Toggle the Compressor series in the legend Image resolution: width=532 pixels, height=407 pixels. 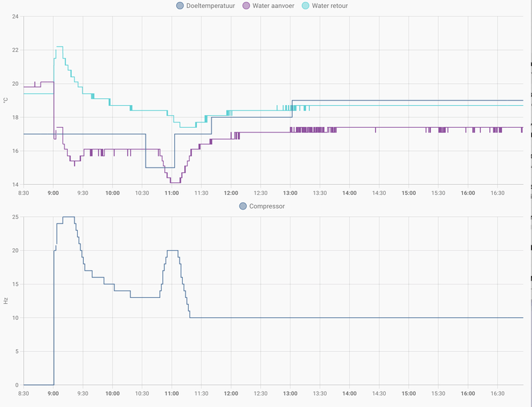(x=262, y=206)
